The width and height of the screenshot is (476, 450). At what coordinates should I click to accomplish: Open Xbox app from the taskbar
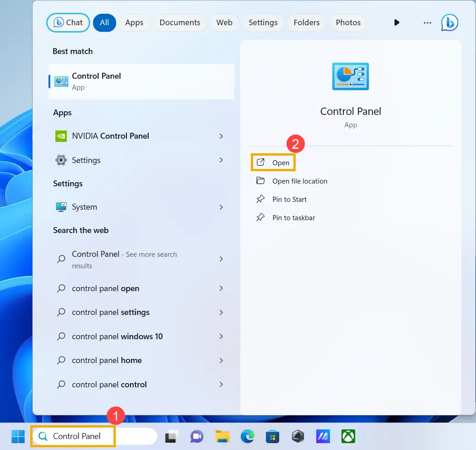point(348,437)
